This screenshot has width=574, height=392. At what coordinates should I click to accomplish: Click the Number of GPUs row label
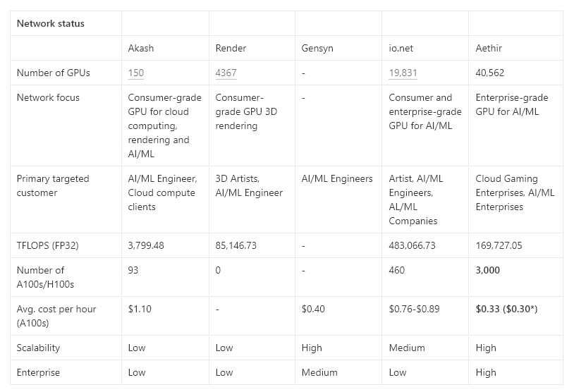pos(53,73)
